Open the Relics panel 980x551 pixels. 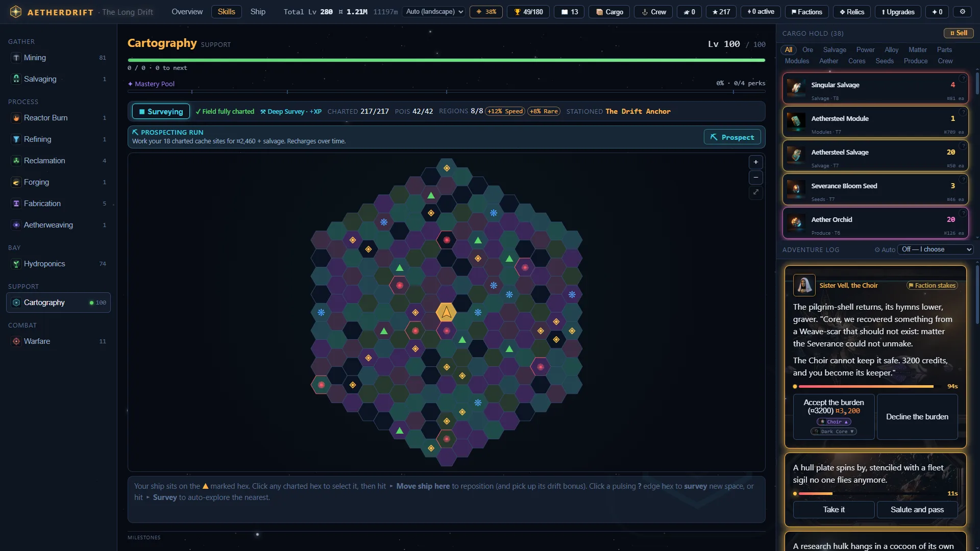[x=851, y=12]
